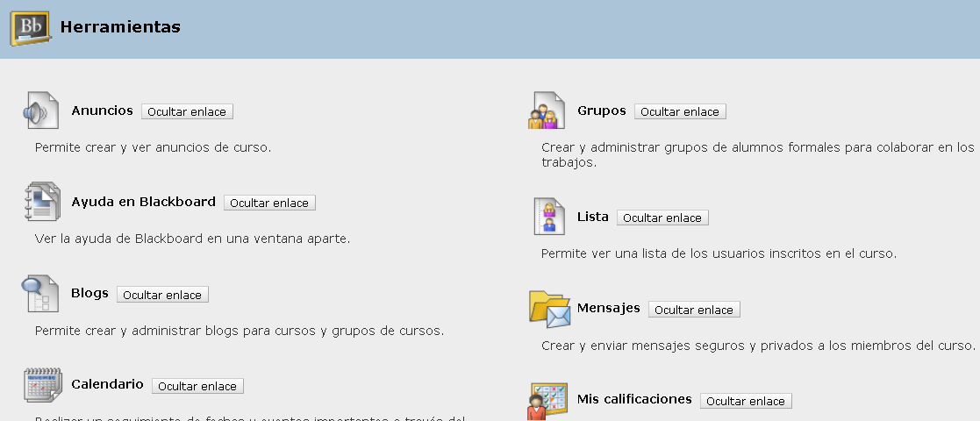This screenshot has width=980, height=421.
Task: Click the Blogs description about grupos de cursos
Action: point(240,331)
